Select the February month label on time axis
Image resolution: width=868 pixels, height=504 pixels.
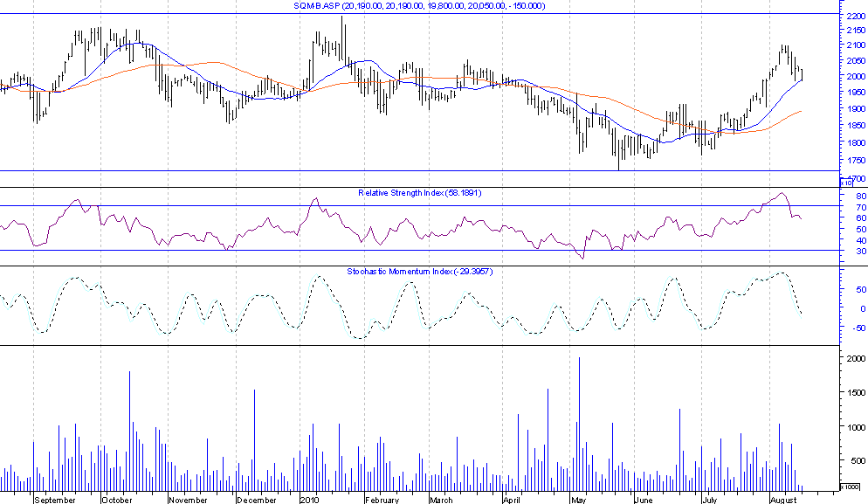click(x=382, y=500)
